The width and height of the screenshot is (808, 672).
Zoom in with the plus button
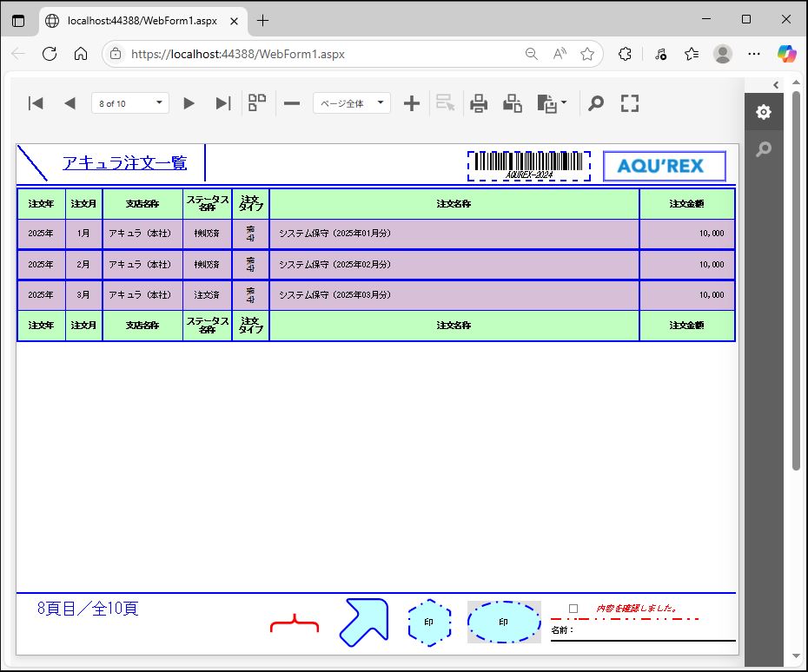[412, 103]
